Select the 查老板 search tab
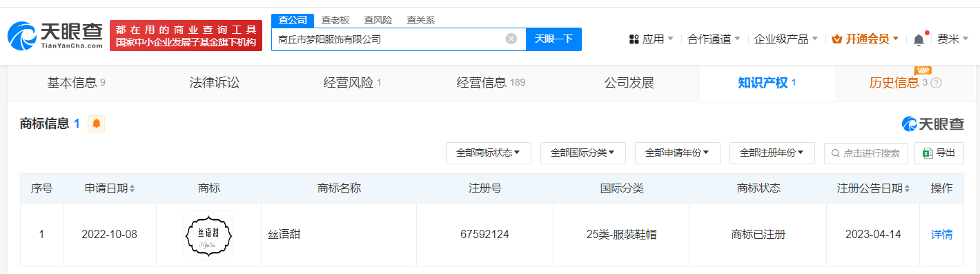 pos(335,20)
